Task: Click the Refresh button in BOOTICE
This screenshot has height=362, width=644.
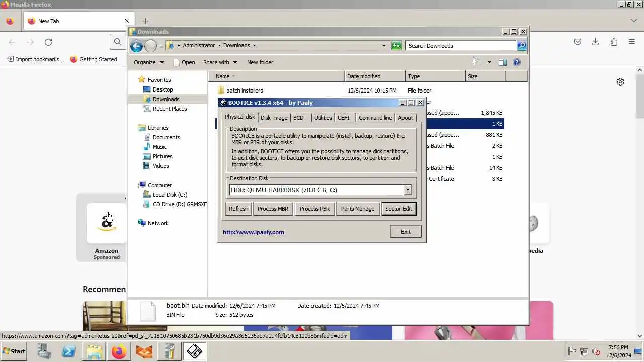Action: tap(238, 209)
